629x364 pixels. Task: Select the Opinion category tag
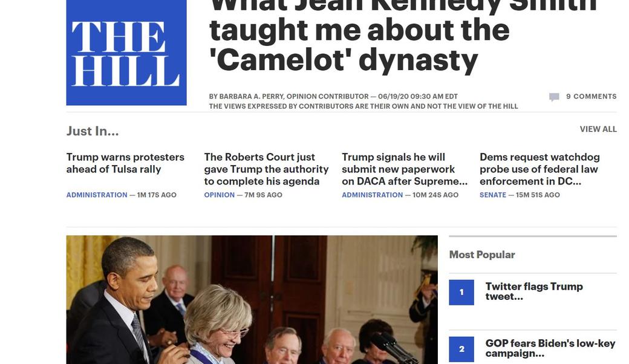[219, 195]
